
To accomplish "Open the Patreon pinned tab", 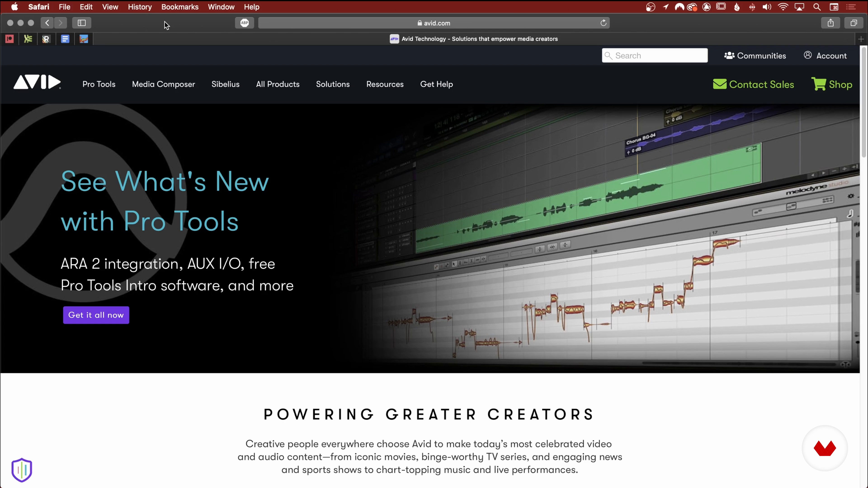I will coord(9,39).
